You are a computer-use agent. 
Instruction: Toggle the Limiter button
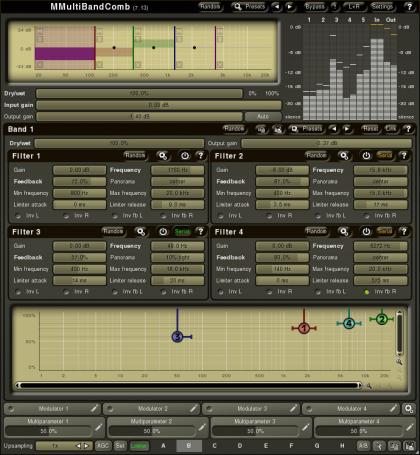tap(139, 446)
